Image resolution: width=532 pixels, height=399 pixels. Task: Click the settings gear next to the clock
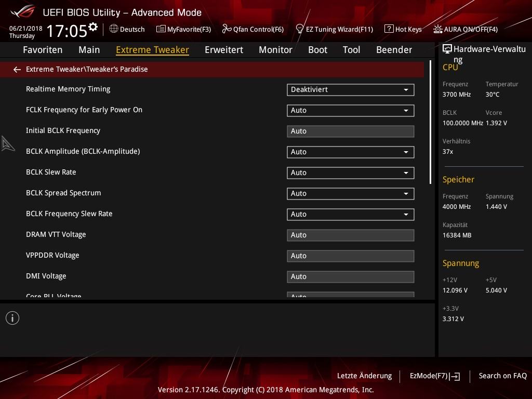[92, 27]
